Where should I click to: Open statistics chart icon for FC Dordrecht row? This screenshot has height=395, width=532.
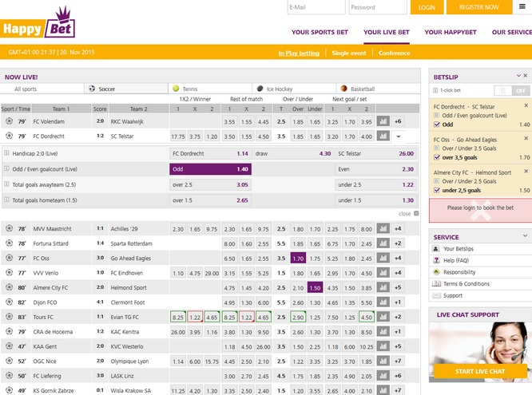pyautogui.click(x=383, y=136)
